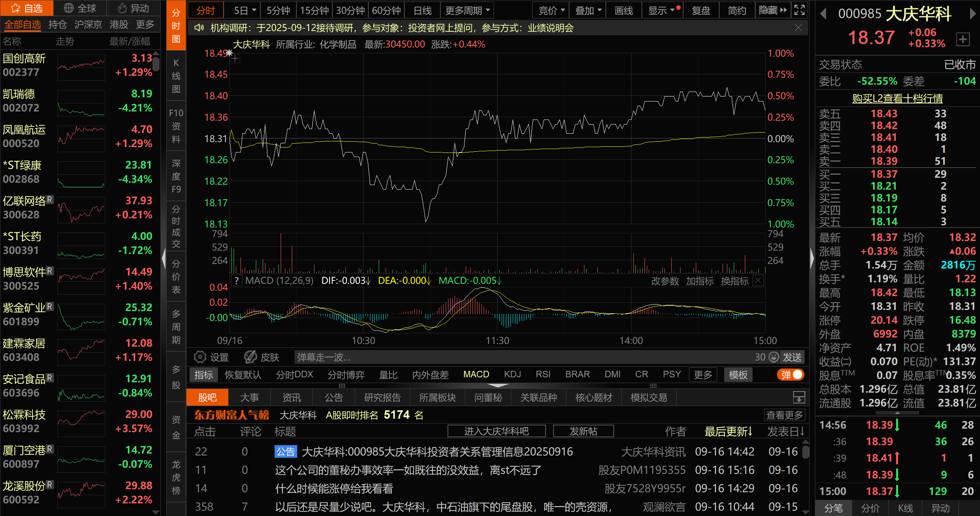
Task: Open 显示 dropdown
Action: 663,10
